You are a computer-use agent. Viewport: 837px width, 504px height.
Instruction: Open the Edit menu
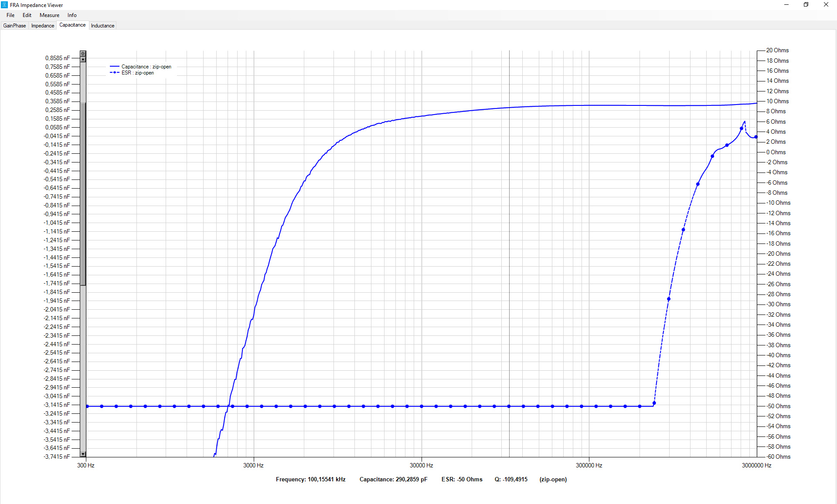27,15
